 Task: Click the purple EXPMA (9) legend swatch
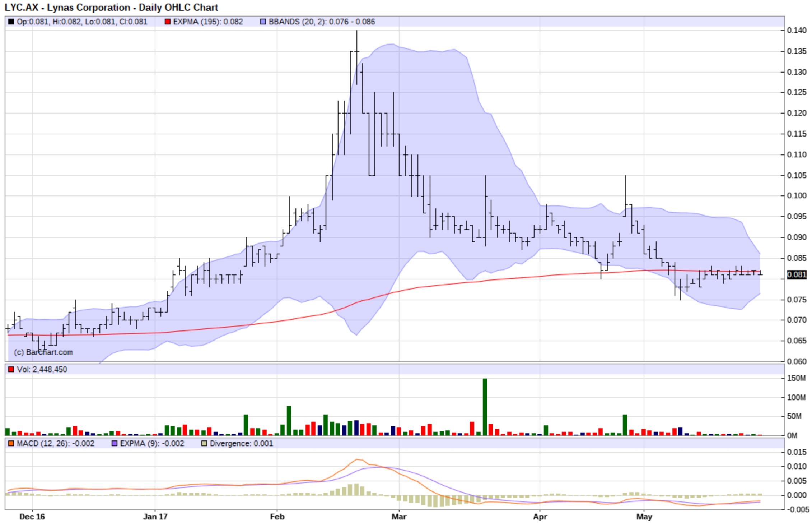115,444
